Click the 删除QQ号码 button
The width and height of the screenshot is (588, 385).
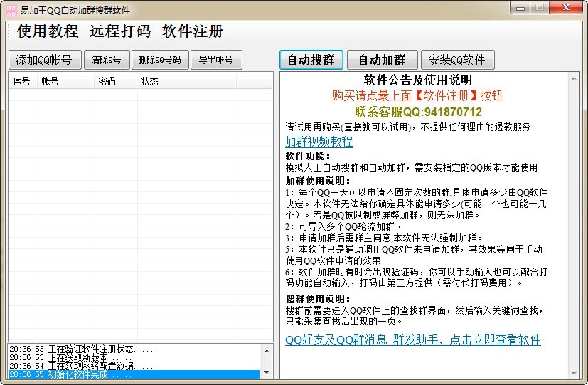tap(159, 60)
